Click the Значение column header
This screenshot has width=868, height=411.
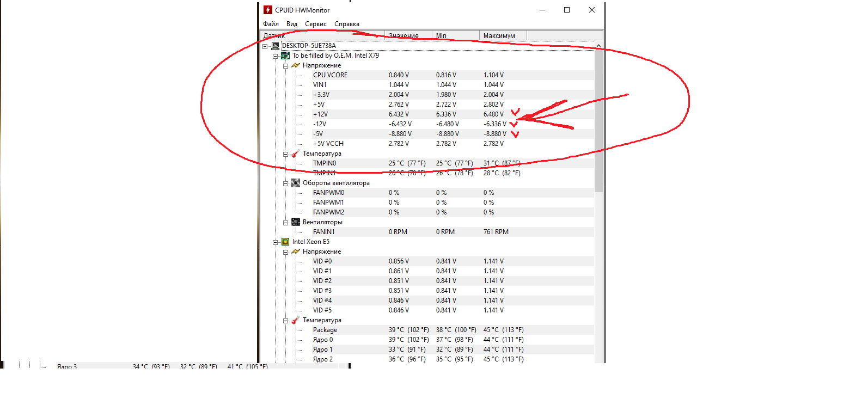point(408,35)
